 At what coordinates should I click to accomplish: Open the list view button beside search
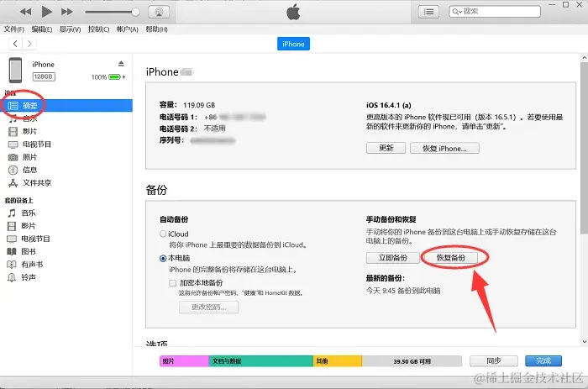[x=428, y=12]
